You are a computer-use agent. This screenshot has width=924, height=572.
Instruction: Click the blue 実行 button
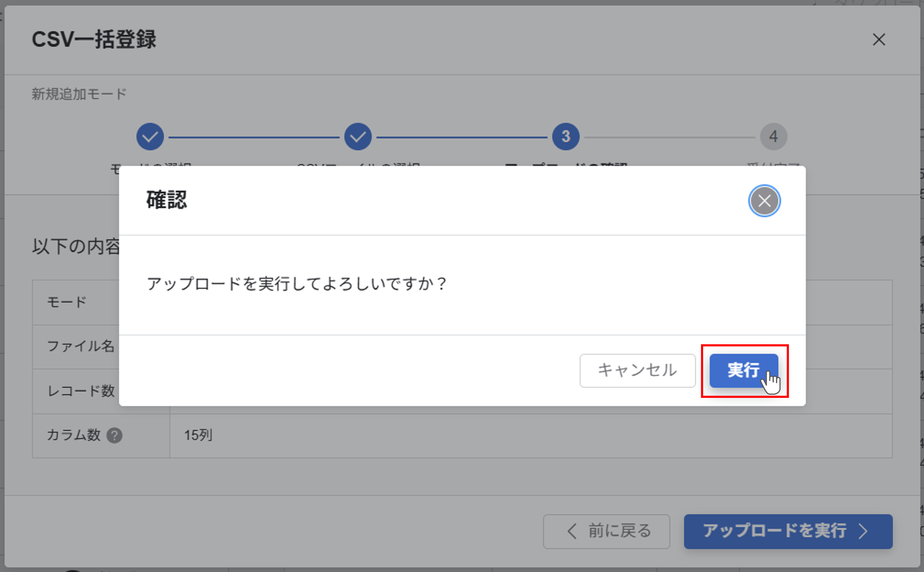tap(743, 370)
